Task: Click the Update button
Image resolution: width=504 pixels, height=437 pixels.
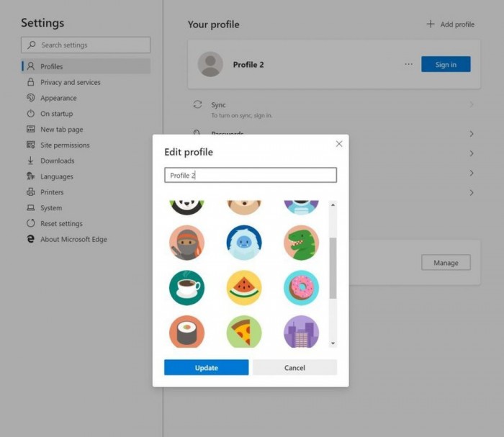Action: [x=207, y=367]
